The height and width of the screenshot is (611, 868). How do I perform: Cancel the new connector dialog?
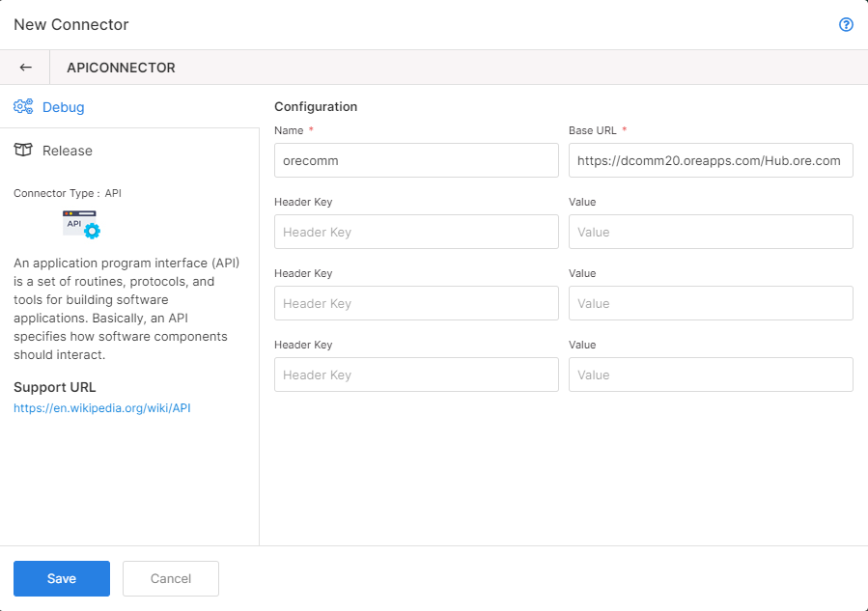pos(171,578)
